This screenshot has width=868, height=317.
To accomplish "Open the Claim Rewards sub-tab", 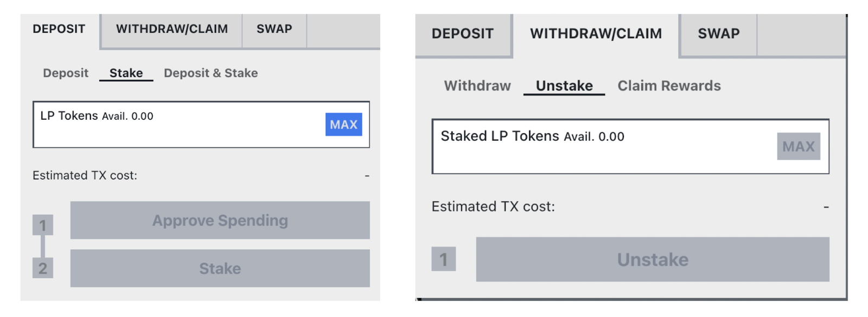I will pyautogui.click(x=669, y=86).
